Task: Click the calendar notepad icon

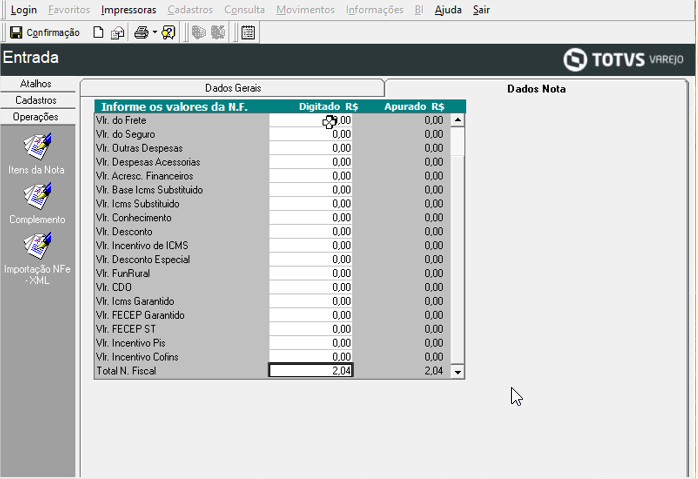Action: click(x=248, y=32)
